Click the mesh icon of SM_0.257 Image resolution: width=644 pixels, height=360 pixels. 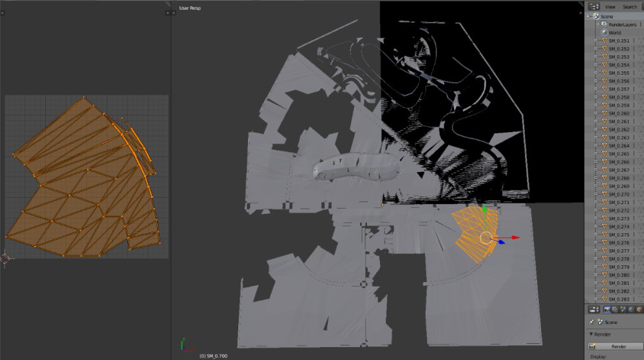(x=604, y=89)
